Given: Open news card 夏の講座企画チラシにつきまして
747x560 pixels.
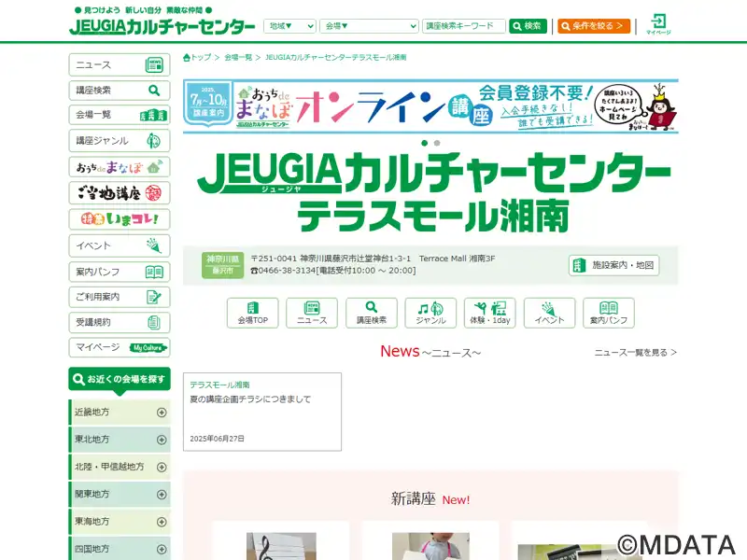Looking at the screenshot, I should pyautogui.click(x=262, y=412).
